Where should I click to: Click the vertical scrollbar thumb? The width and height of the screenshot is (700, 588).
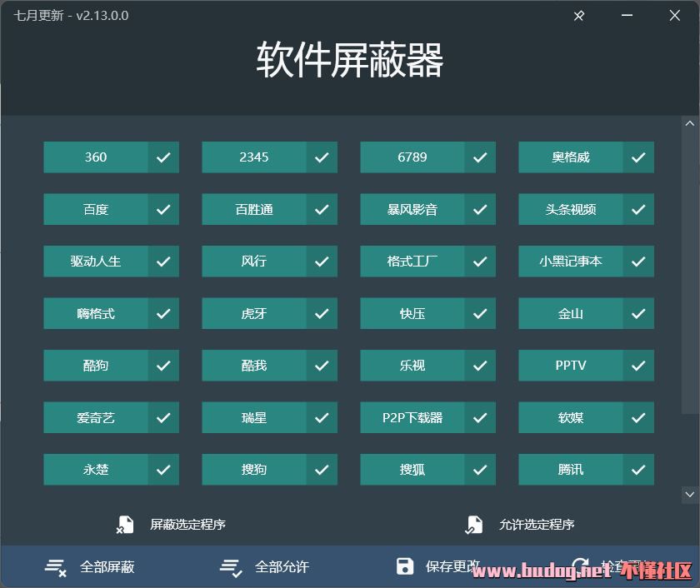click(x=690, y=272)
